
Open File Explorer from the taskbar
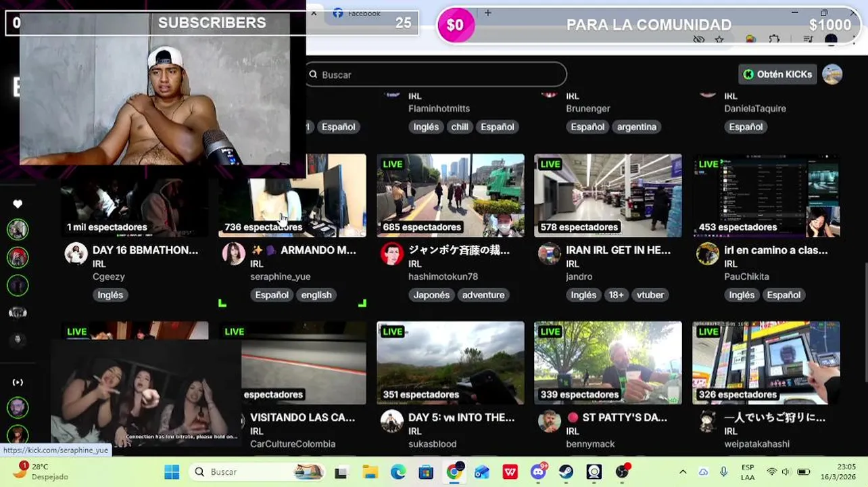[x=370, y=471]
